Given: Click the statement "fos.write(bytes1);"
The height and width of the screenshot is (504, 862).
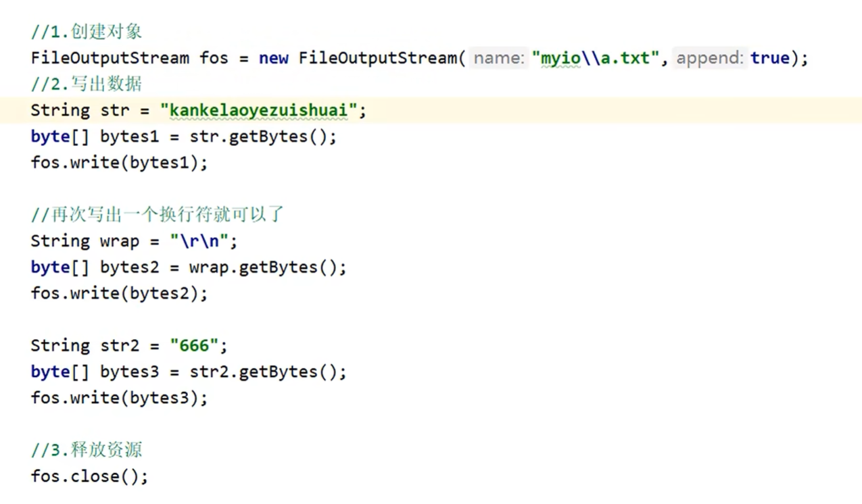Looking at the screenshot, I should [119, 163].
